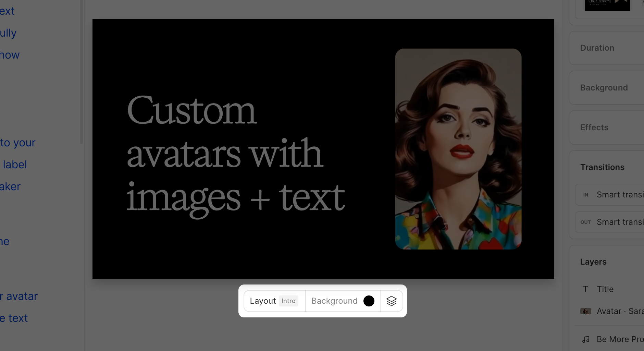Click the T icon on the Title layer

pyautogui.click(x=585, y=289)
